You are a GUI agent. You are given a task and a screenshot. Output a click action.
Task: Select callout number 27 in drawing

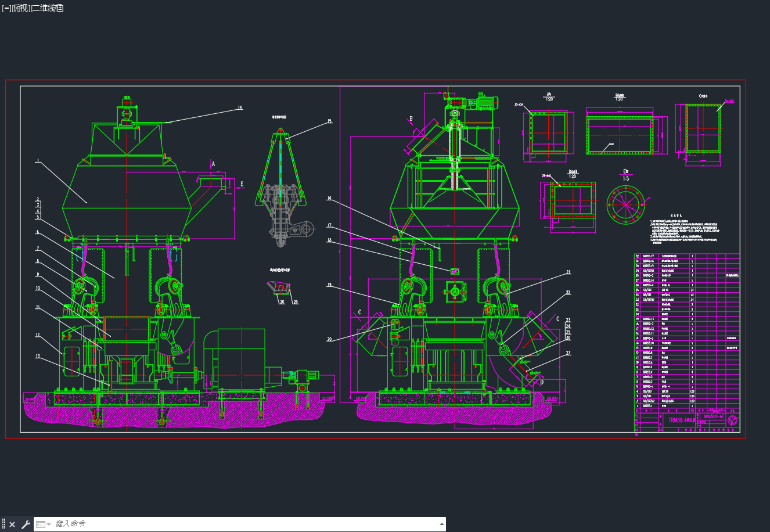click(568, 353)
